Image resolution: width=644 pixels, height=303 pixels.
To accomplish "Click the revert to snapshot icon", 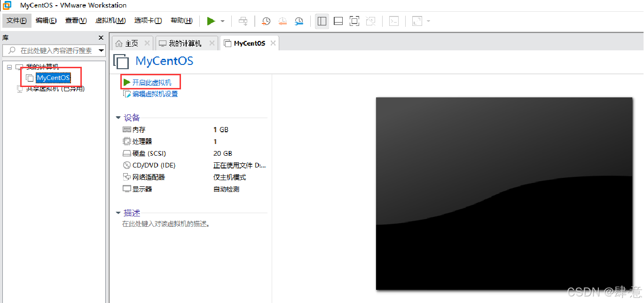I will click(x=283, y=21).
